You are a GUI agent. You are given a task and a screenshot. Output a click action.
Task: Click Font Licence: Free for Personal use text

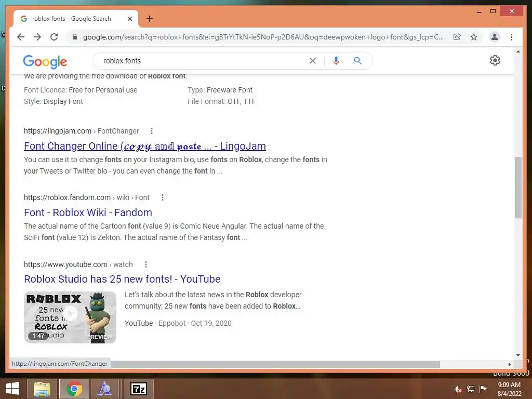81,90
